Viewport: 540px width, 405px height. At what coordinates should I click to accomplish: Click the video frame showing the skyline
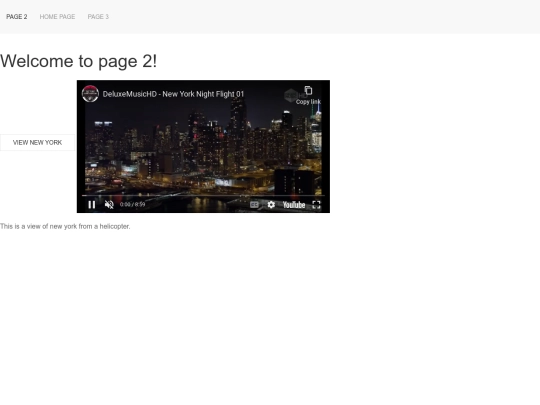(x=203, y=146)
